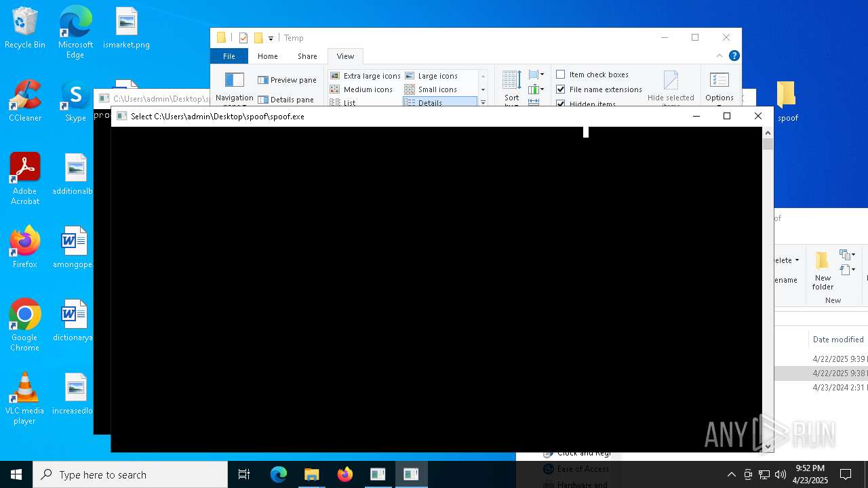Select the increasedlo image file on desktop
Screen dimensions: 868x488
point(73,394)
